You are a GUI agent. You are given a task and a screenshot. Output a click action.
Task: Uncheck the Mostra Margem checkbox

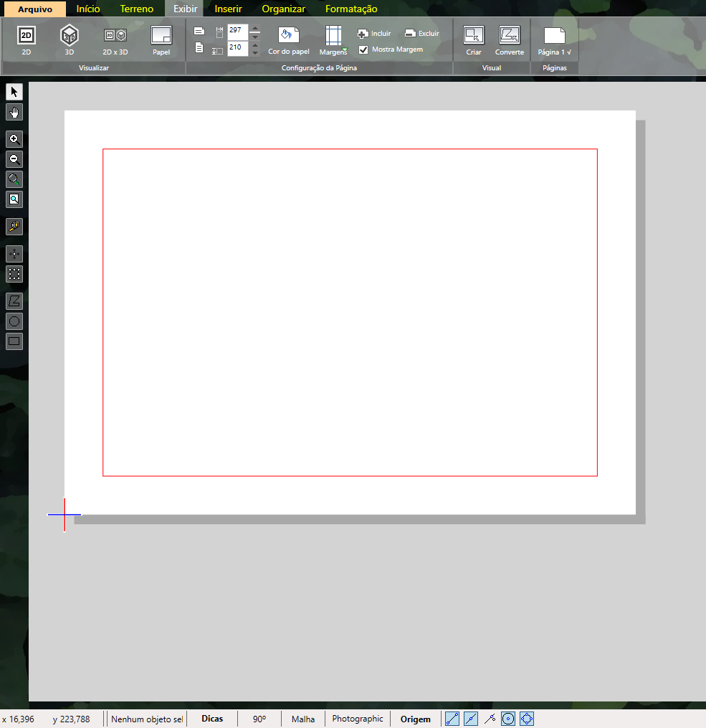(x=363, y=49)
